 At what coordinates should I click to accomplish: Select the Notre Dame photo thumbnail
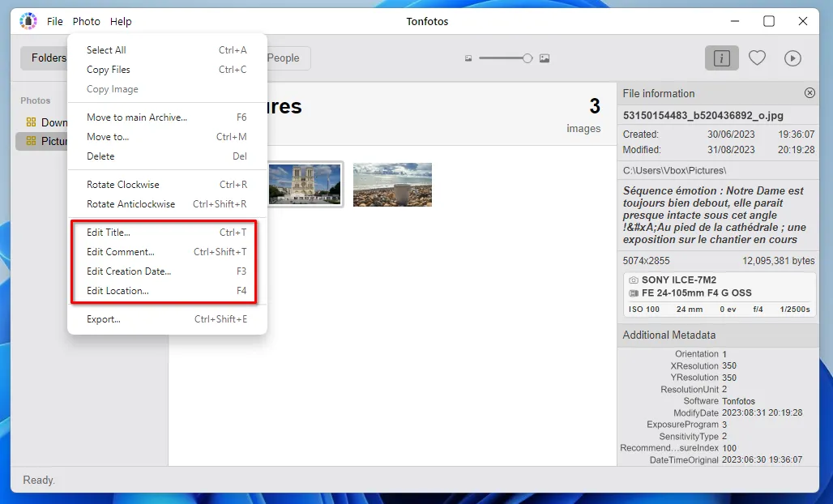(x=305, y=184)
